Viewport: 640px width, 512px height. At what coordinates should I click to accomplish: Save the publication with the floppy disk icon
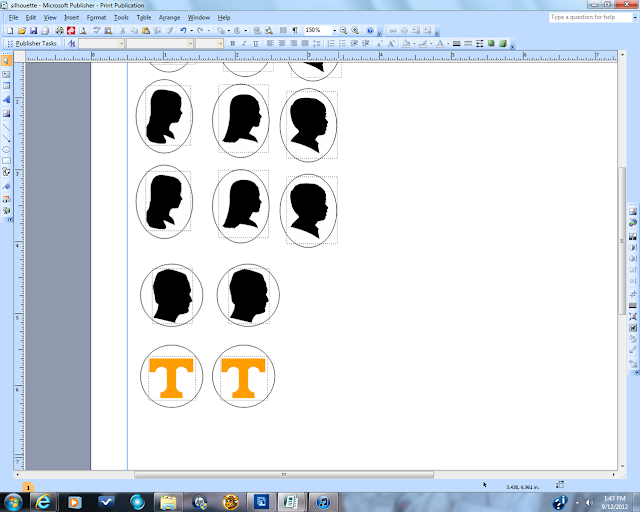click(33, 31)
